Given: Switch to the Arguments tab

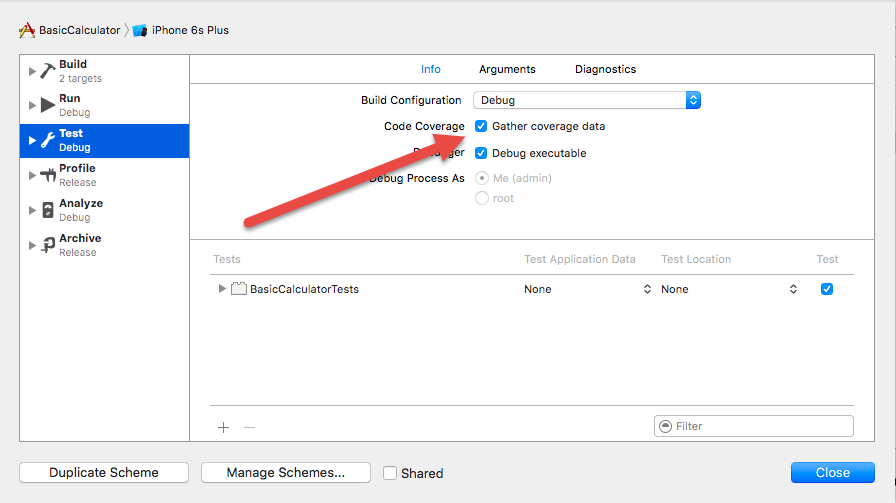Looking at the screenshot, I should 507,69.
